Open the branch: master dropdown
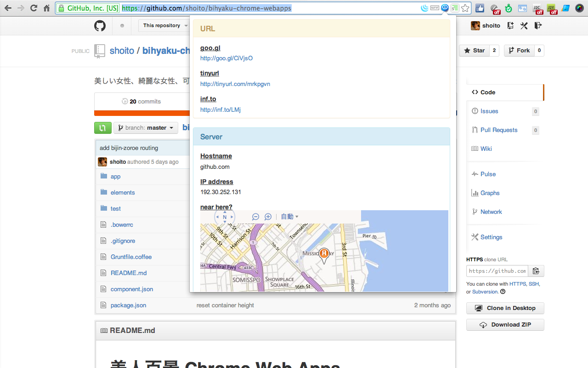This screenshot has height=368, width=588. [x=146, y=128]
